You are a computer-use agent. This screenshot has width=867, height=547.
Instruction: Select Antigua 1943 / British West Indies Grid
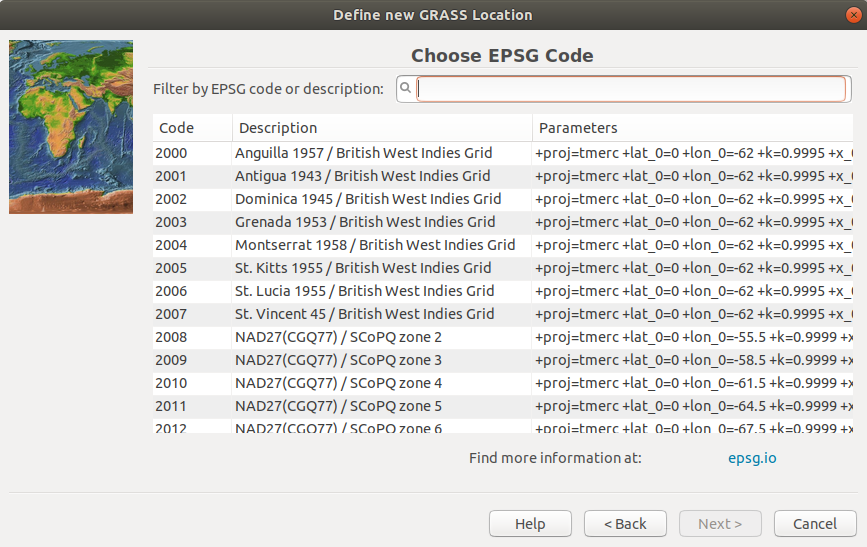point(382,176)
